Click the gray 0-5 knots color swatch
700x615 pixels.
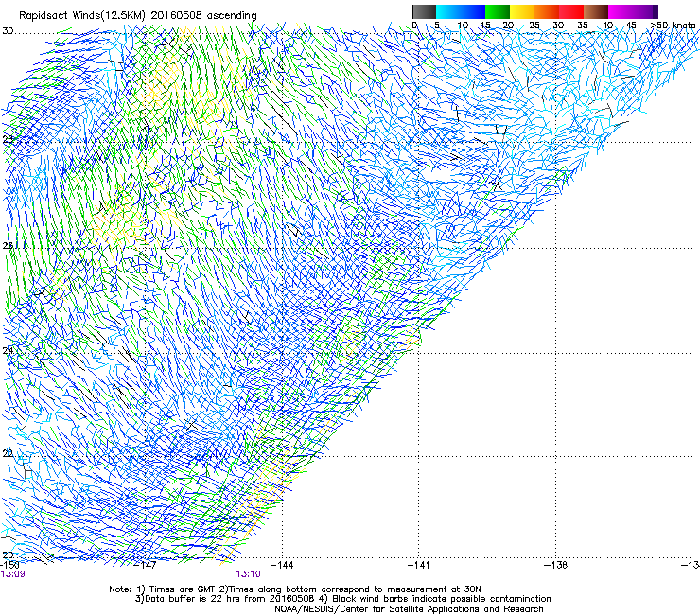click(x=424, y=11)
